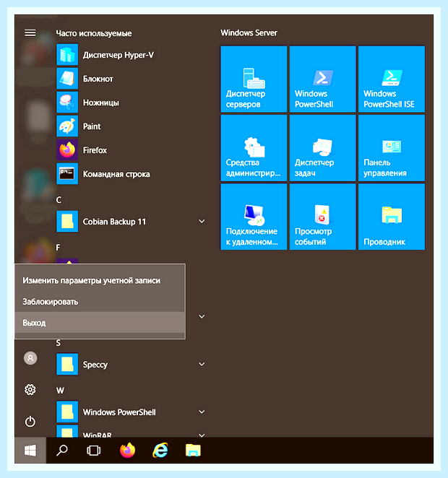The height and width of the screenshot is (478, 448).
Task: Expand the folder chevron beside the Выход entry
Action: click(202, 316)
